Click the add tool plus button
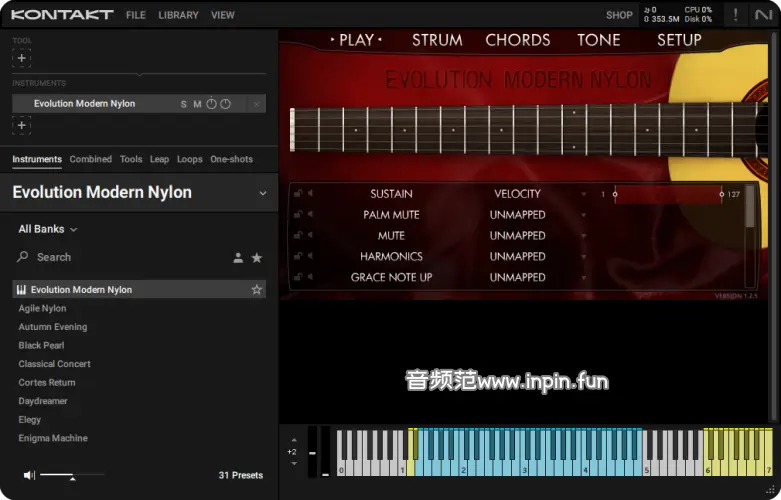This screenshot has width=781, height=500. (x=21, y=58)
